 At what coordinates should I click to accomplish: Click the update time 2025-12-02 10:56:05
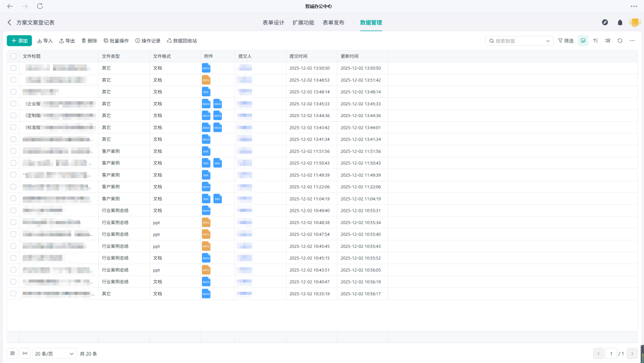(361, 270)
